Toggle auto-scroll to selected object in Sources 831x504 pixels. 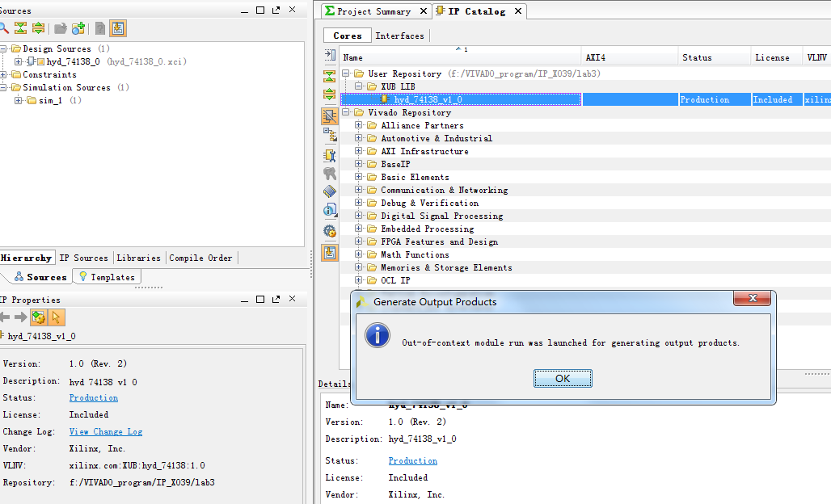[x=118, y=28]
